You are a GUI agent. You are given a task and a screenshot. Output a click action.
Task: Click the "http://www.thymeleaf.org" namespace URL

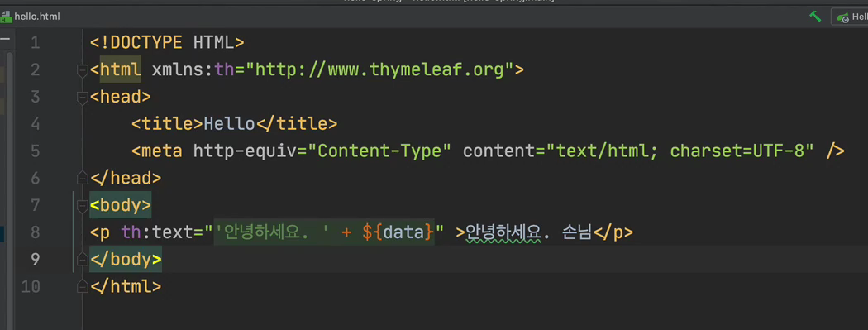coord(380,70)
